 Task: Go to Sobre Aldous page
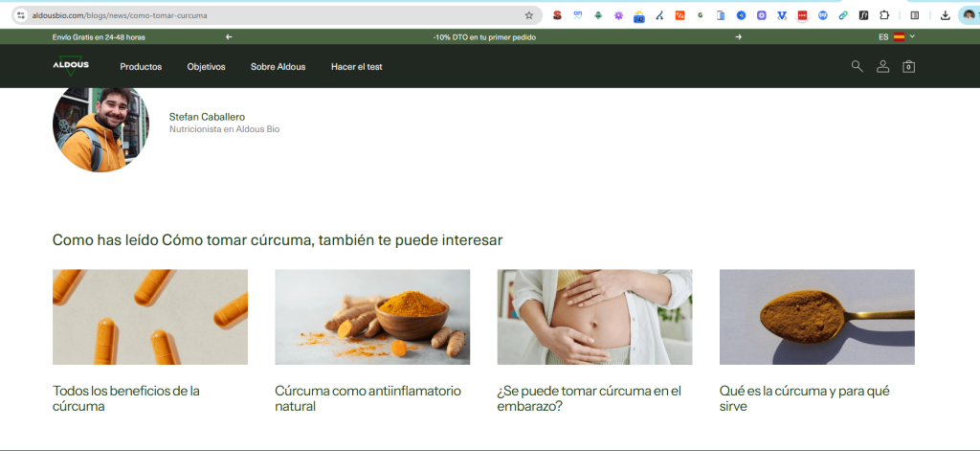pyautogui.click(x=278, y=67)
